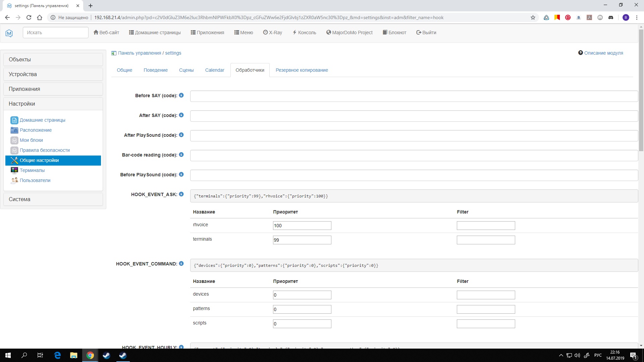Image resolution: width=644 pixels, height=362 pixels.
Task: Click the Терминалы monitor icon in sidebar
Action: point(14,170)
